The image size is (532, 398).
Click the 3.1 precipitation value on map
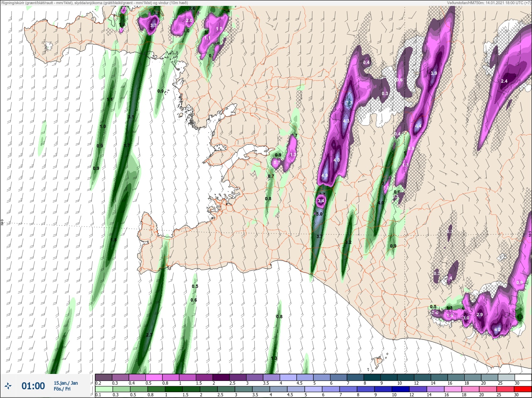pos(131,117)
